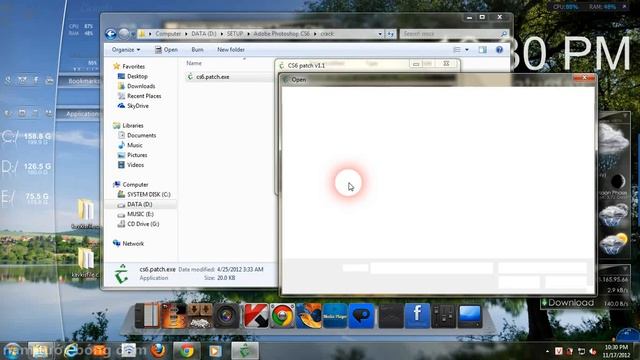Open the Organize menu in Explorer

point(126,50)
